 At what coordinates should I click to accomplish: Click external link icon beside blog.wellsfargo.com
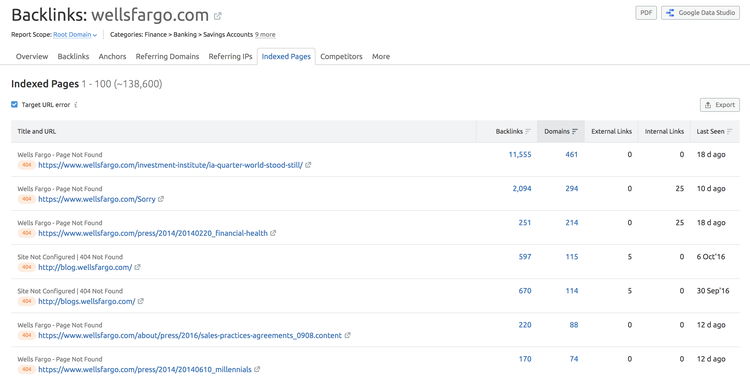click(137, 267)
